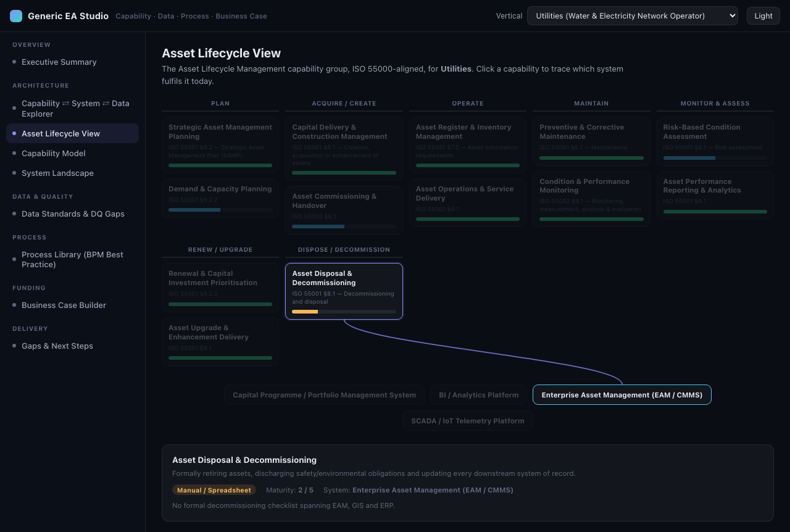The height and width of the screenshot is (532, 790).
Task: Click Asset Disposal card's orange maturity bar
Action: (x=305, y=312)
